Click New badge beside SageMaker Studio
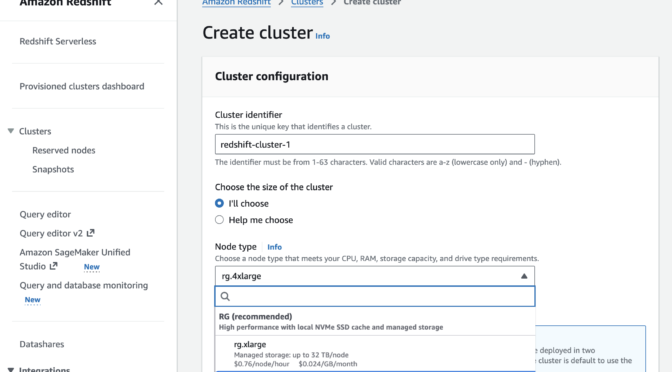Screen dimensions: 672x372 [x=92, y=267]
